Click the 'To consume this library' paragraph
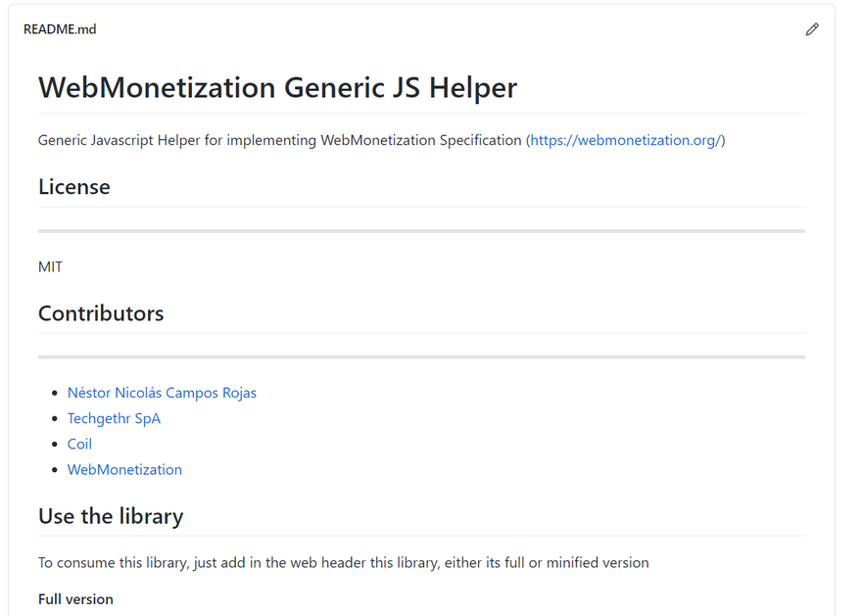This screenshot has height=616, width=862. click(343, 562)
